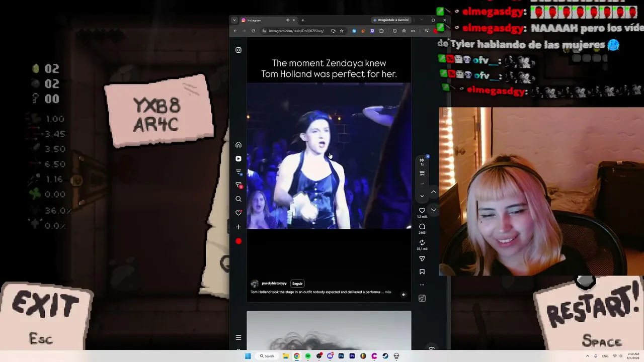Open comments on the reel

tap(422, 227)
